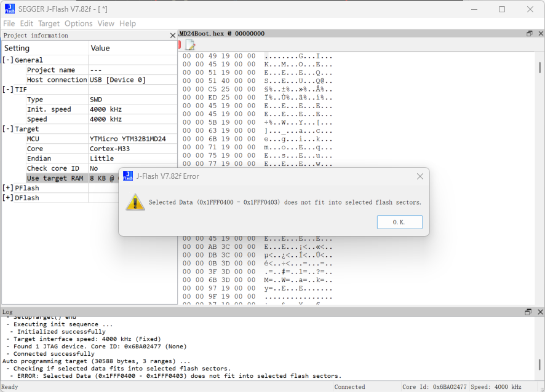Open the View menu

coord(106,23)
